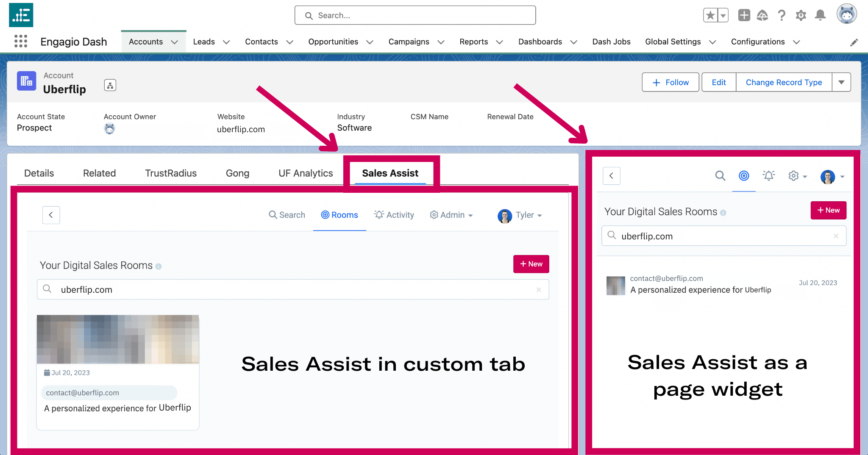Click the back arrow in page widget
Image resolution: width=868 pixels, height=455 pixels.
tap(611, 176)
